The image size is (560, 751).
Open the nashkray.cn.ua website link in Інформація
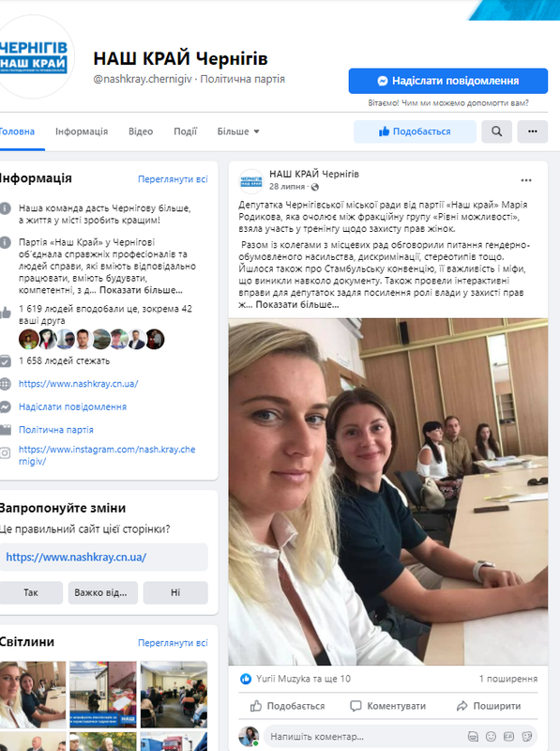click(79, 384)
